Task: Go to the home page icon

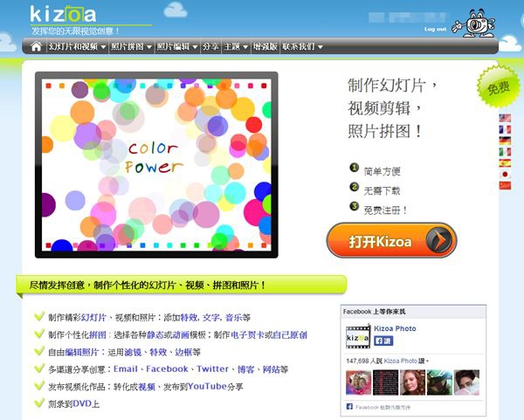Action: [36, 46]
